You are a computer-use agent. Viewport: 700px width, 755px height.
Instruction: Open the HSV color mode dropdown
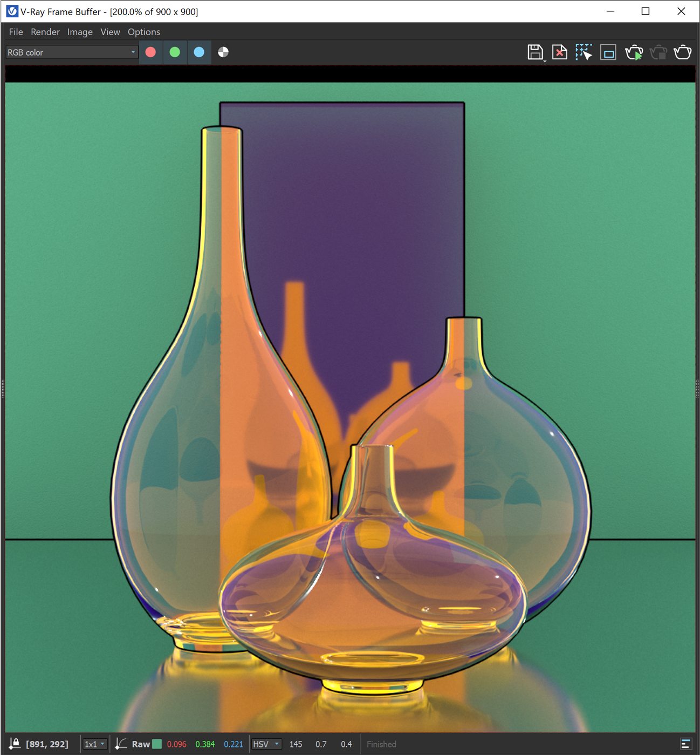(266, 744)
